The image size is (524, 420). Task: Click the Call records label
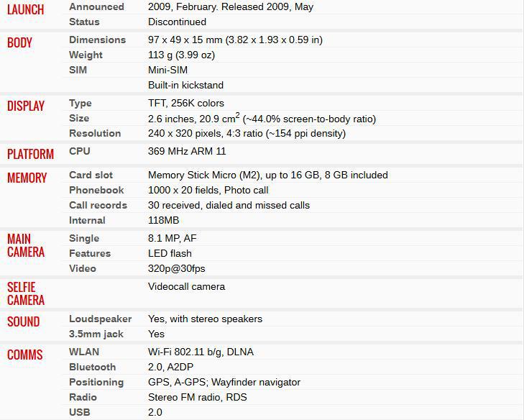(x=98, y=205)
